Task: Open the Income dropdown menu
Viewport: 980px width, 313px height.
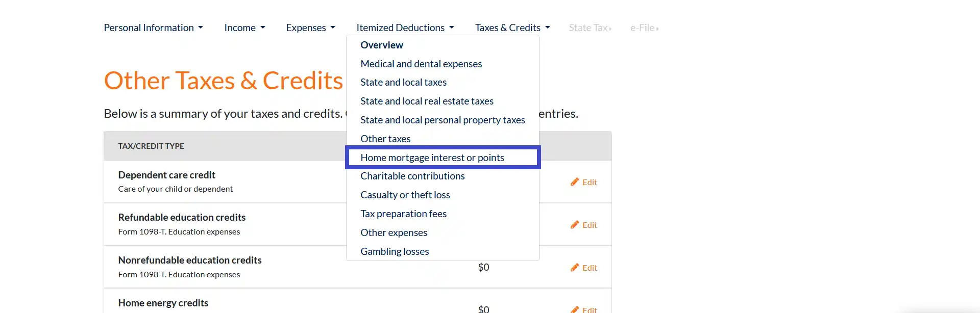Action: coord(244,28)
